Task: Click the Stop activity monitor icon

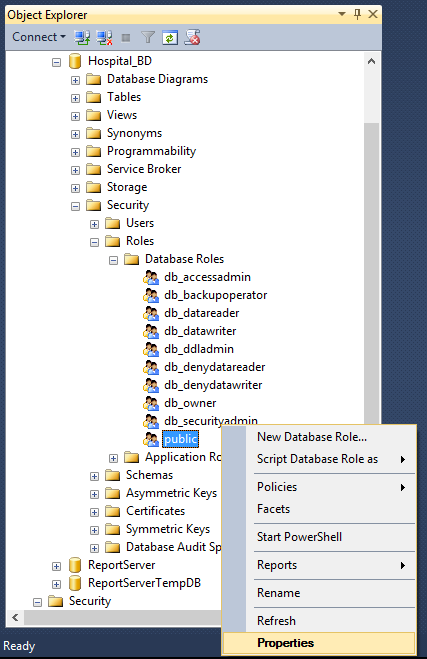Action: [192, 37]
